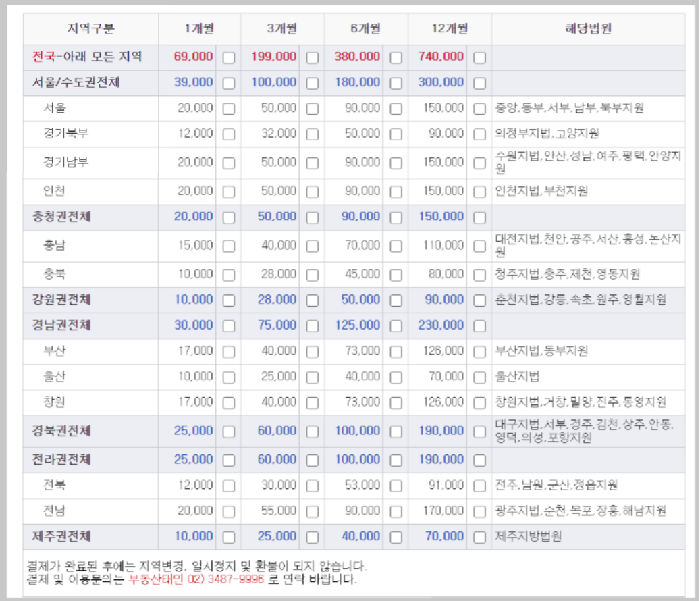700x601 pixels.
Task: Check 강원권전체 12개월 90,000 checkbox
Action: [x=479, y=300]
